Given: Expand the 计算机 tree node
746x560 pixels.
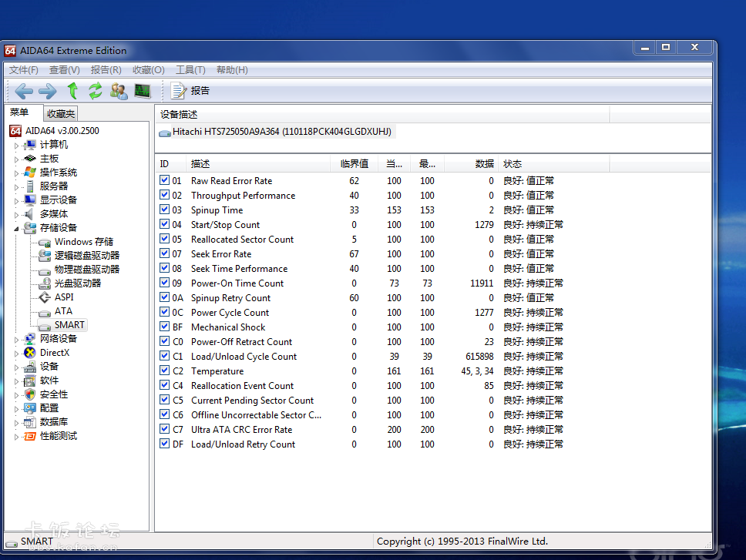Looking at the screenshot, I should point(16,146).
